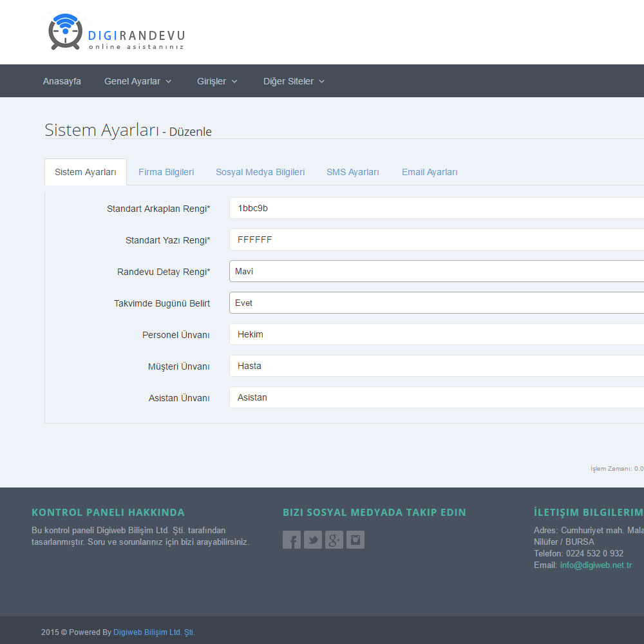The width and height of the screenshot is (644, 644).
Task: Open the Twitter social icon
Action: click(x=313, y=540)
